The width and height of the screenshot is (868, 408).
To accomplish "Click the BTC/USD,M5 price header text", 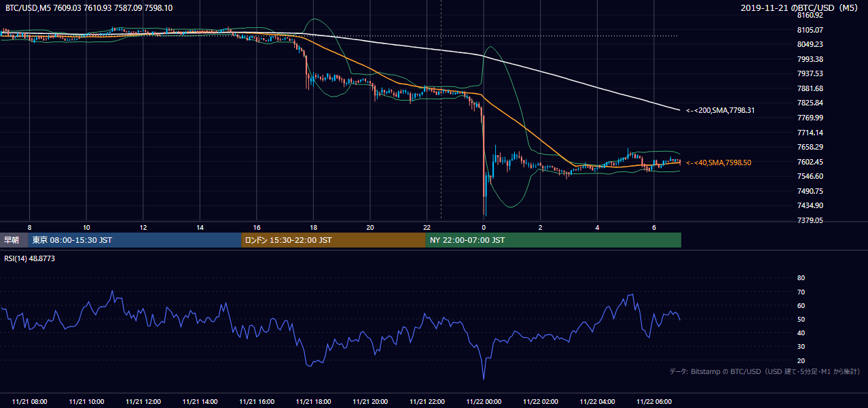I will tap(89, 7).
